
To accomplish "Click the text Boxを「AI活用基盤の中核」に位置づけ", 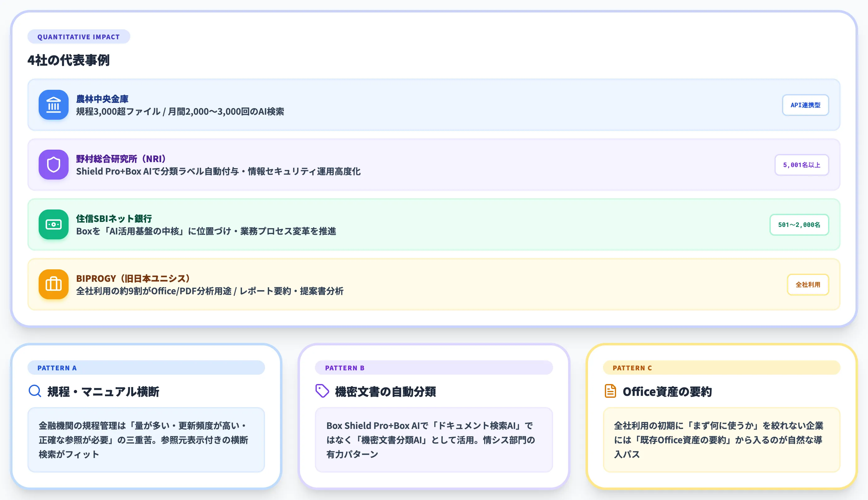I will (x=153, y=231).
